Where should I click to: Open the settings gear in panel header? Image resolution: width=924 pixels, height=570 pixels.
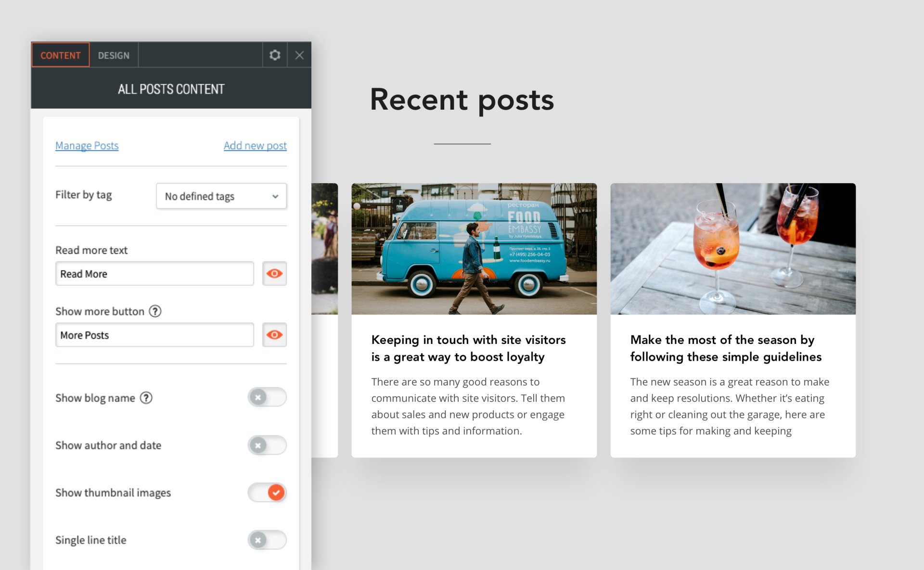tap(275, 55)
